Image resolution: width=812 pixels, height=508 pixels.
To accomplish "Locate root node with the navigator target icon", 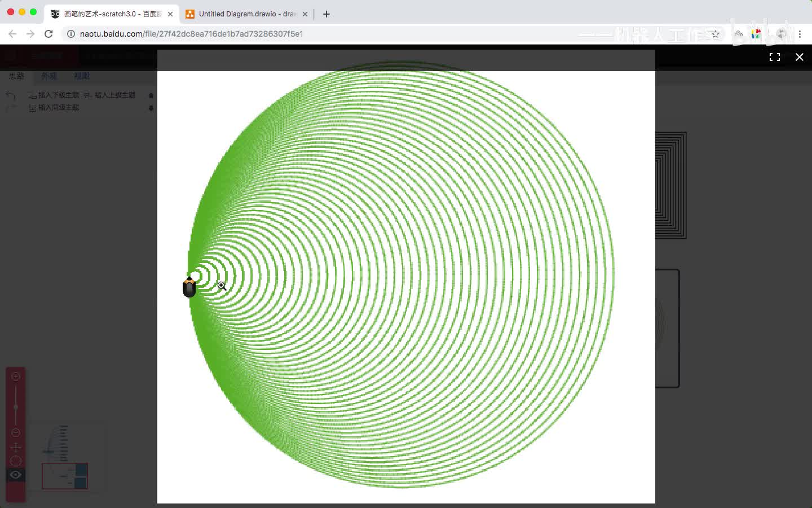I will click(x=16, y=461).
